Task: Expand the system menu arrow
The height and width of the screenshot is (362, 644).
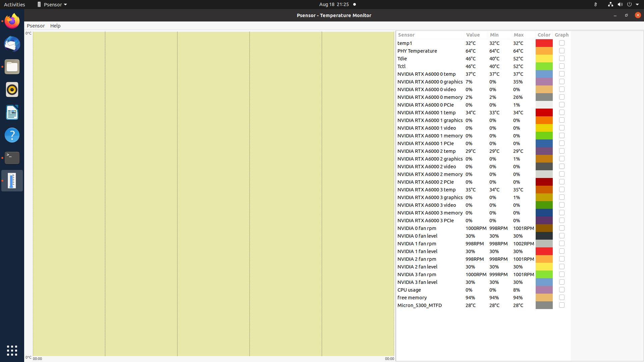Action: tap(637, 4)
